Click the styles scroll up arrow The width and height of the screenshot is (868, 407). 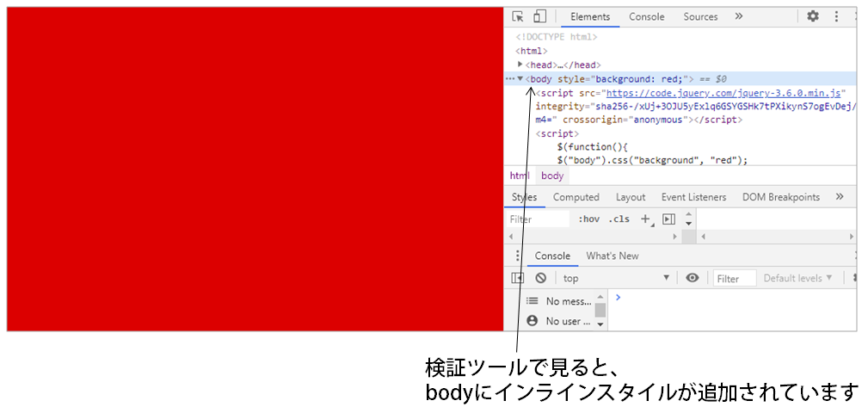coord(688,214)
